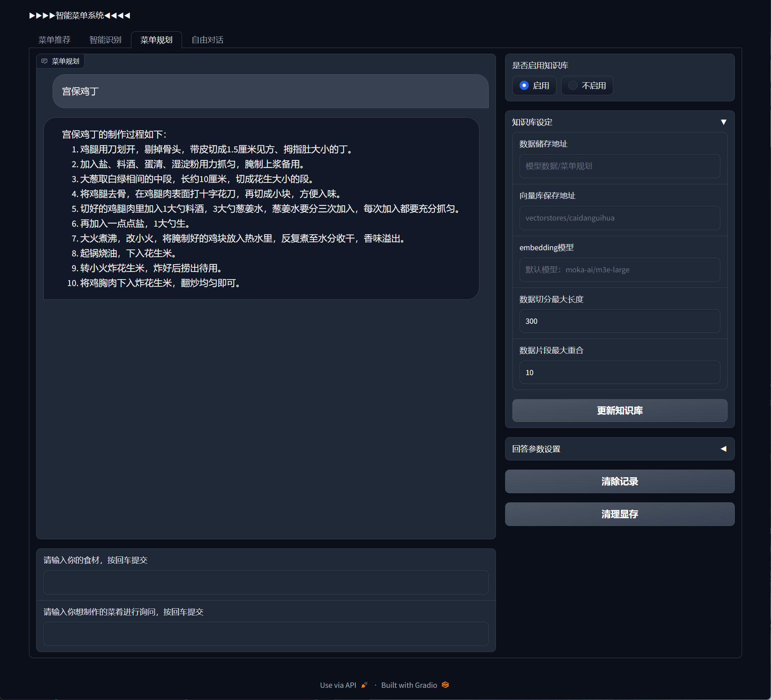This screenshot has height=700, width=771.
Task: Collapse the 知识库设定 section arrow
Action: click(723, 122)
